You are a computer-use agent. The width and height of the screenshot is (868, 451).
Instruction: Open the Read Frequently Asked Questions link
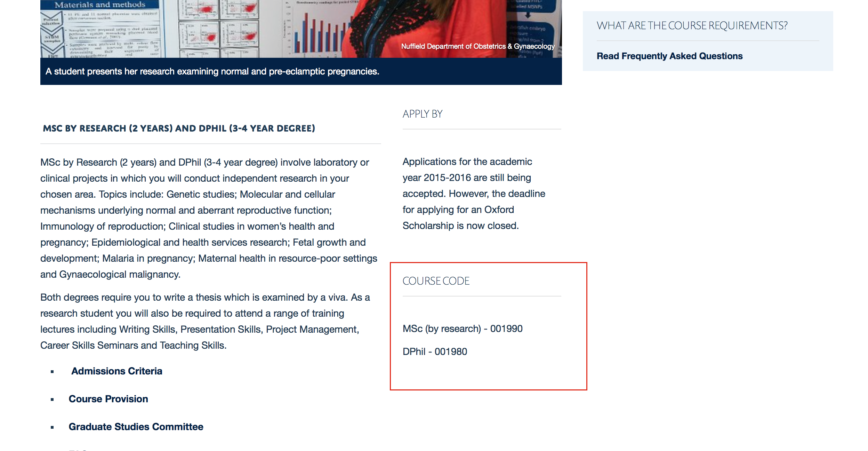[x=669, y=56]
